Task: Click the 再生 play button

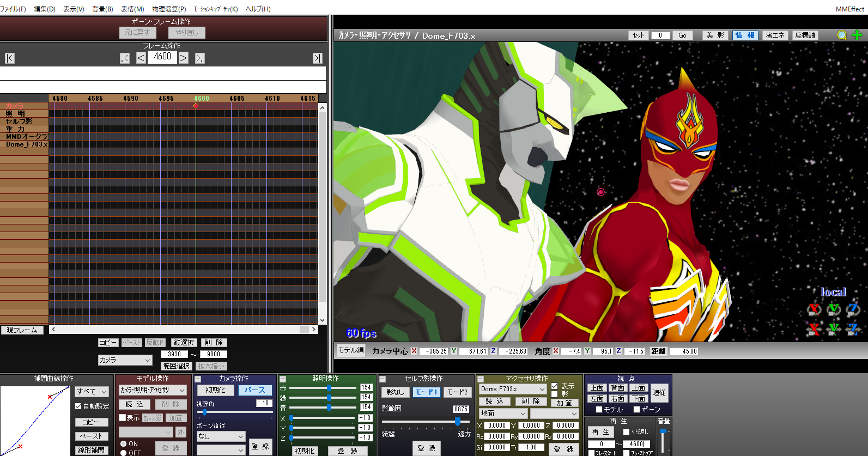Action: pyautogui.click(x=601, y=431)
